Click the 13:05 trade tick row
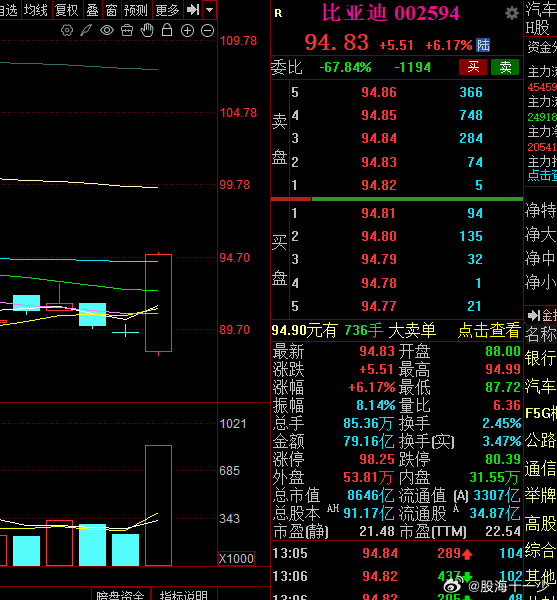The width and height of the screenshot is (557, 600). [397, 553]
